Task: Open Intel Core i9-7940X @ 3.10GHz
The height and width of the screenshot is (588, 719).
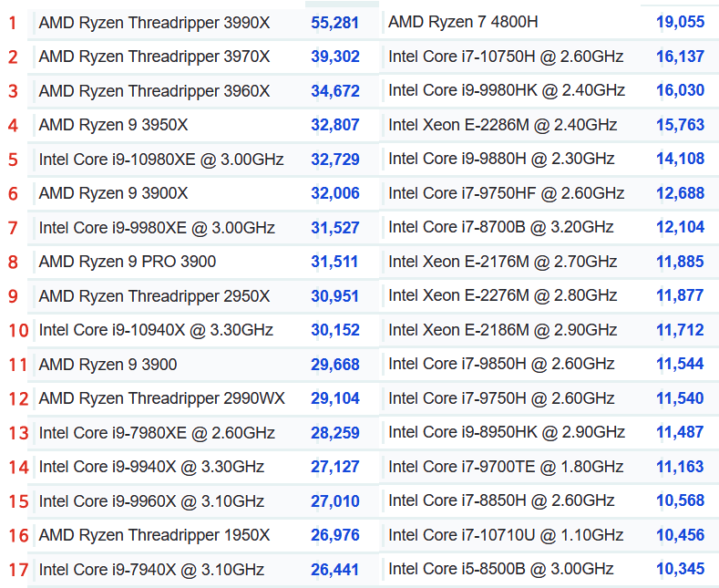Action: pos(151,569)
